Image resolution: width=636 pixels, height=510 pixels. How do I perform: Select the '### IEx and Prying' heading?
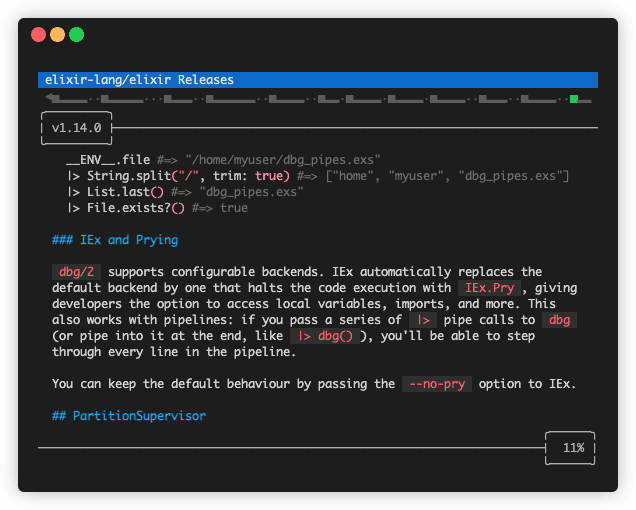(x=115, y=240)
